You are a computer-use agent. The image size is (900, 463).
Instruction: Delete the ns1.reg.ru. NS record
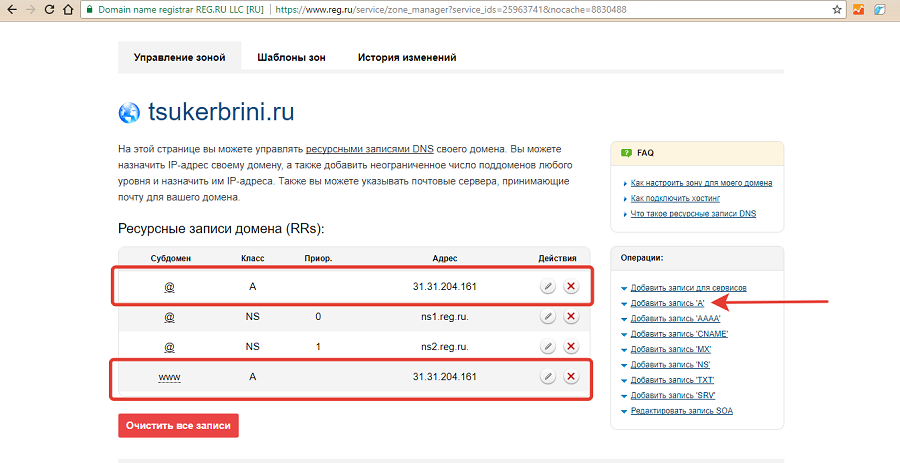coord(571,316)
